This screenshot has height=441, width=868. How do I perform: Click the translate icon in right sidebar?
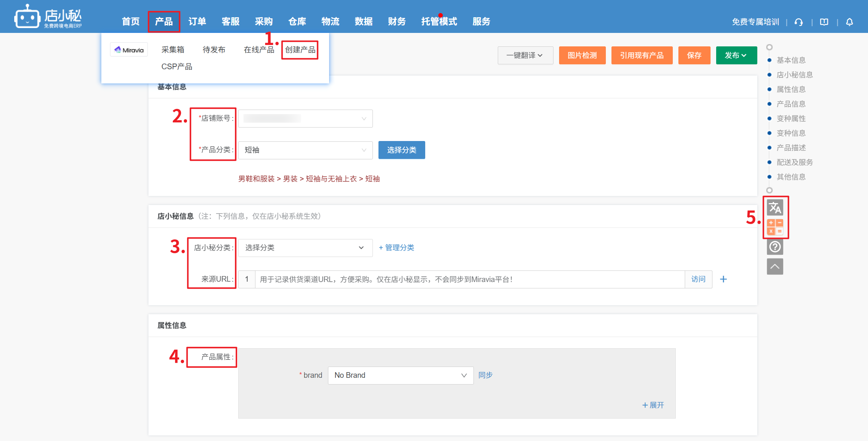pos(775,208)
